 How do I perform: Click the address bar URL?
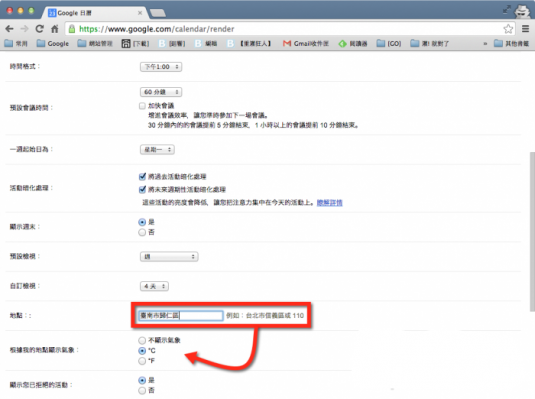coord(157,29)
